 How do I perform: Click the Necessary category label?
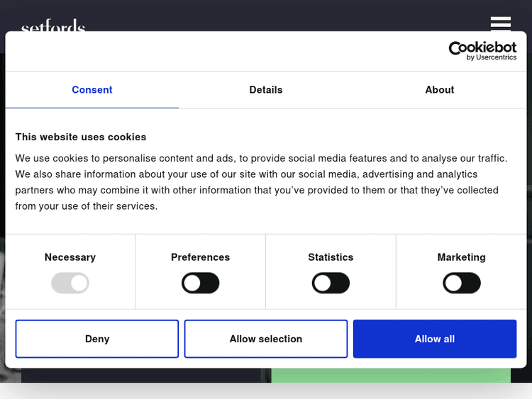tap(70, 257)
